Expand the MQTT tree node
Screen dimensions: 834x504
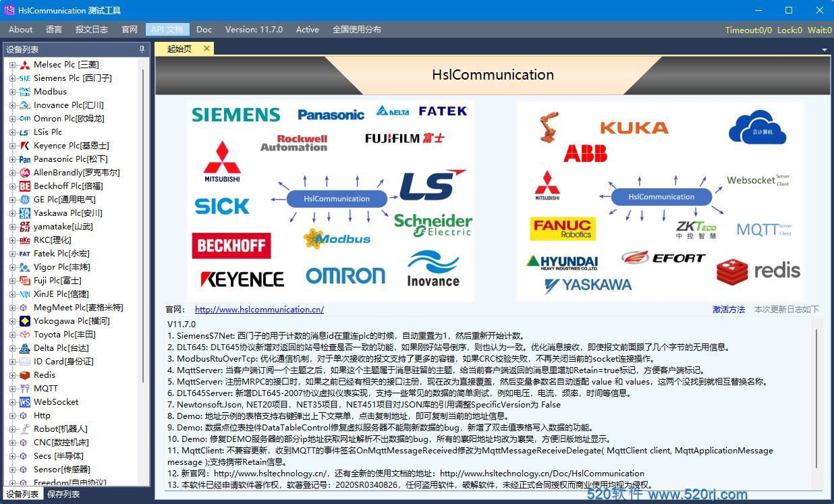pyautogui.click(x=12, y=389)
